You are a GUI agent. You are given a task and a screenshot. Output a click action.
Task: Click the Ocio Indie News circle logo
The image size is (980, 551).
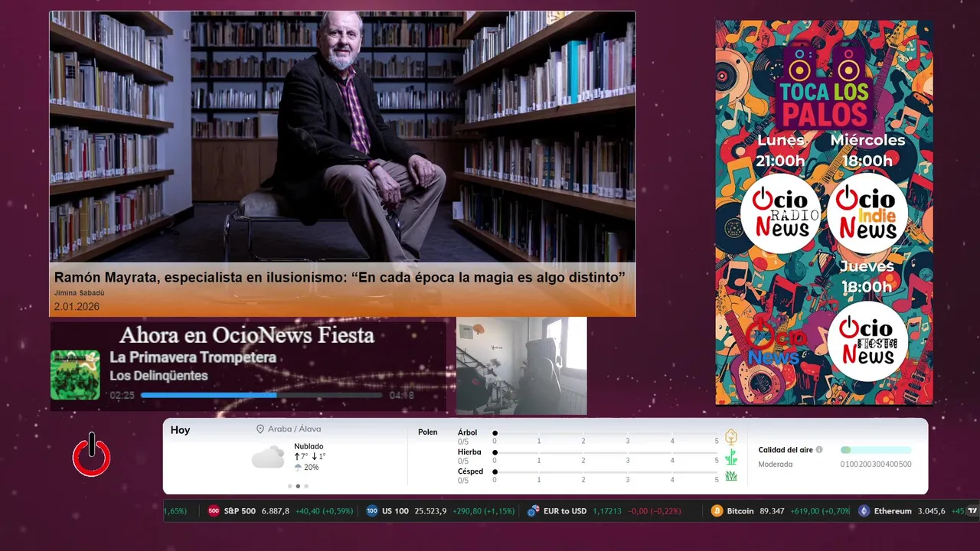click(x=867, y=214)
